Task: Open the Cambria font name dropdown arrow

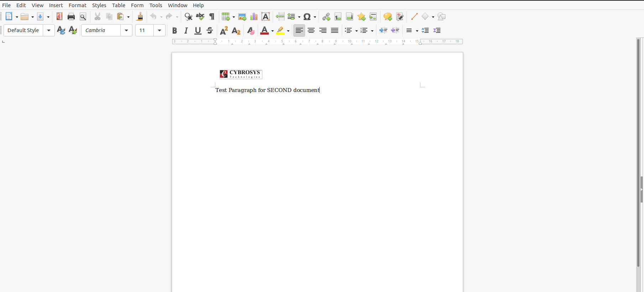Action: tap(126, 30)
